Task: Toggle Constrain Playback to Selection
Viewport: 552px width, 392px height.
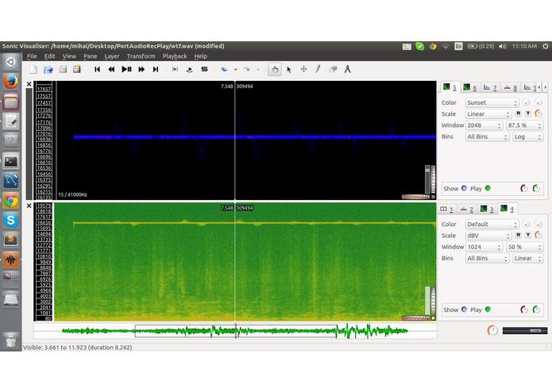Action: tap(175, 69)
